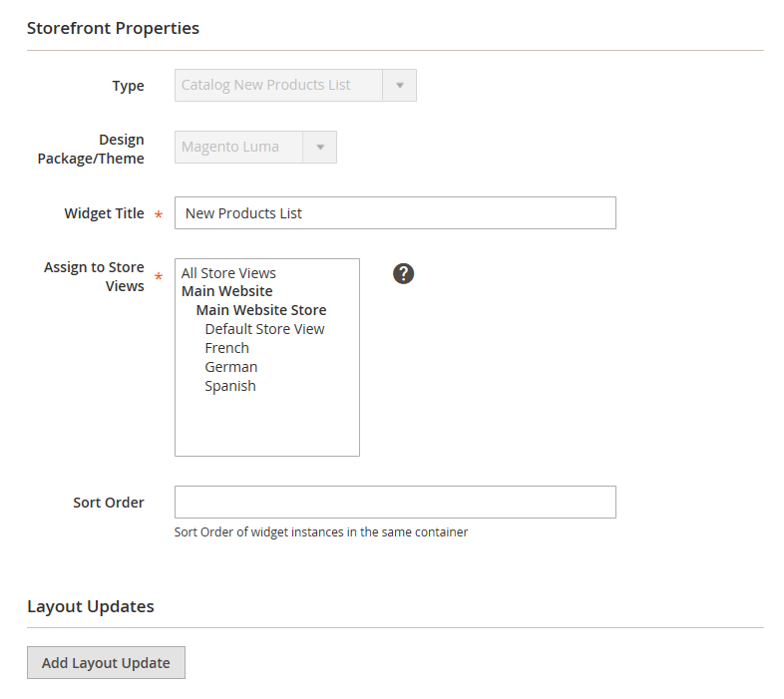Click the Assign to Store Views label

94,276
